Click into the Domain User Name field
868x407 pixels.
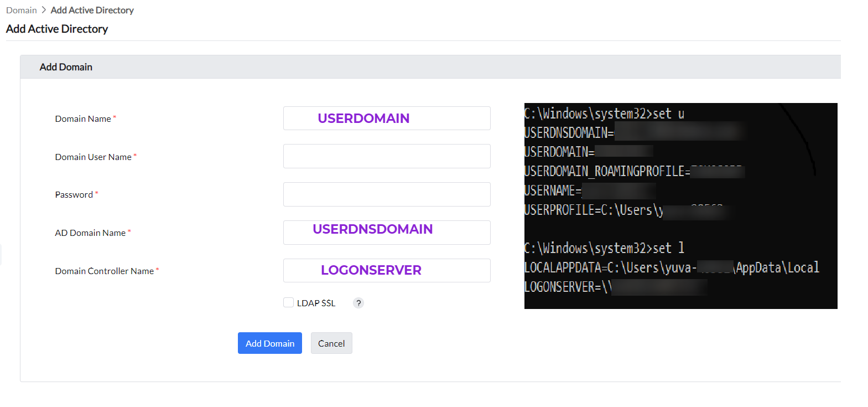386,156
